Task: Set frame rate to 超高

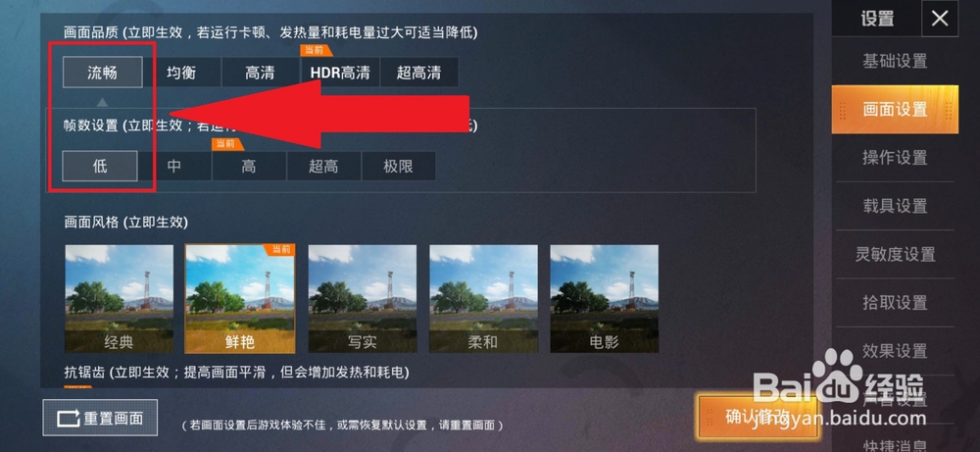Action: coord(323,167)
